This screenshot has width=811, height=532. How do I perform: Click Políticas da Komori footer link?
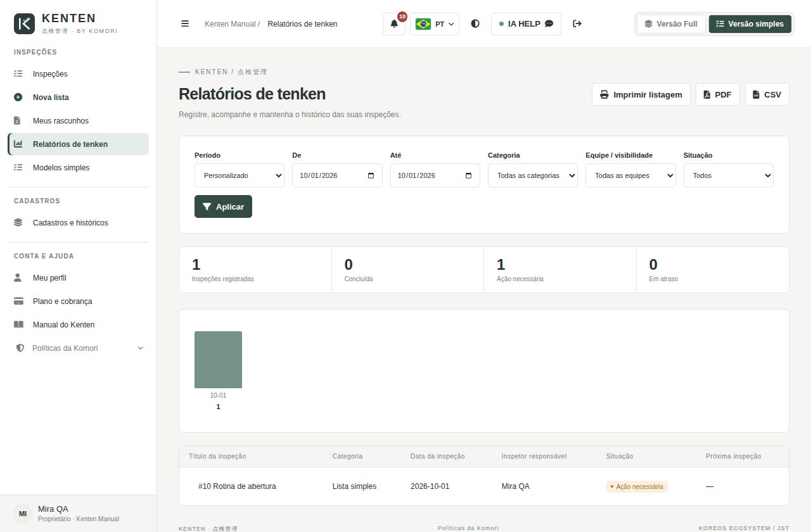468,528
